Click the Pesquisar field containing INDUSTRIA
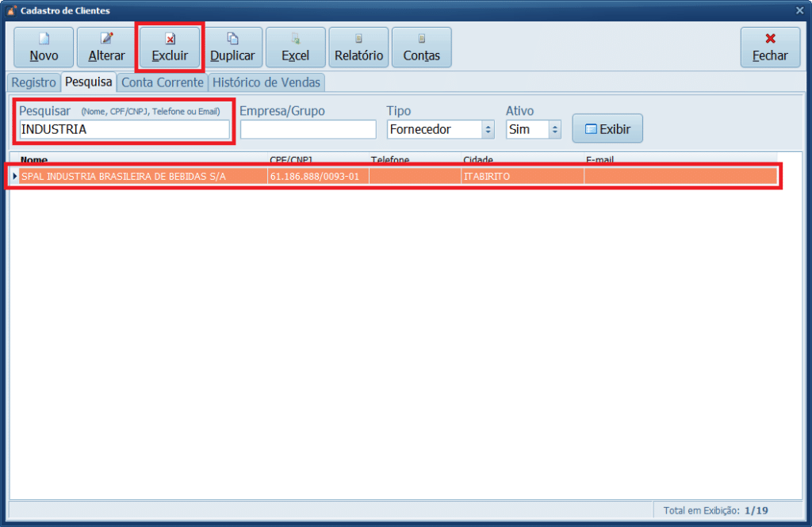This screenshot has height=527, width=812. click(124, 129)
